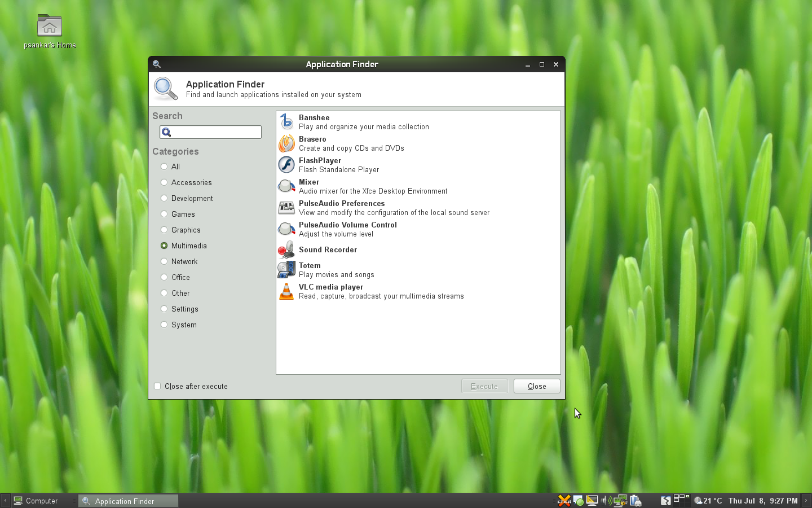Open the Xfce Mixer icon

[286, 186]
